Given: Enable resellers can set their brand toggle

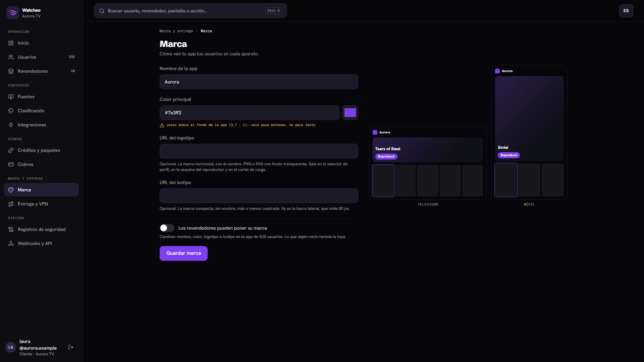Looking at the screenshot, I should pos(167,228).
